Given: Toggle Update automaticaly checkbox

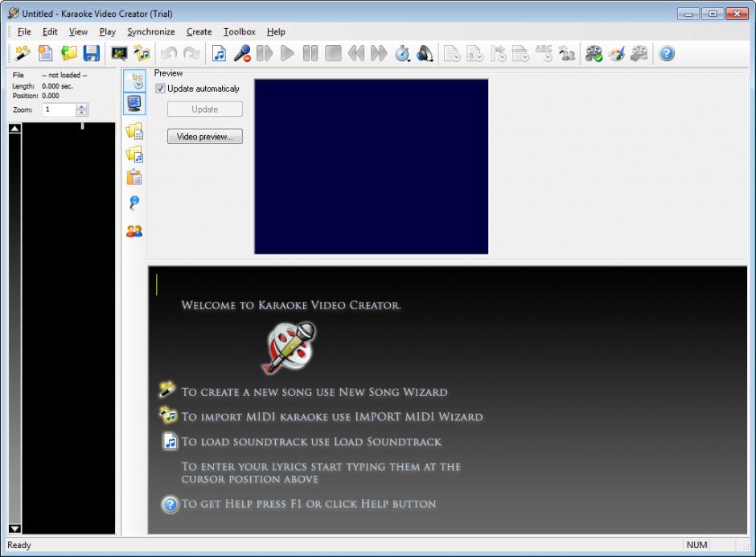Looking at the screenshot, I should (x=160, y=89).
